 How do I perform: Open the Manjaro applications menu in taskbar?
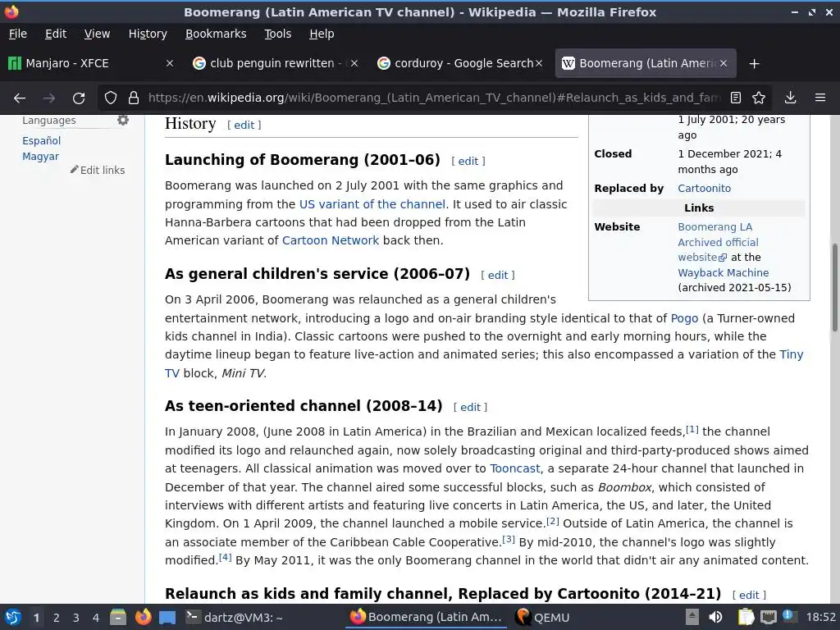[x=13, y=617]
